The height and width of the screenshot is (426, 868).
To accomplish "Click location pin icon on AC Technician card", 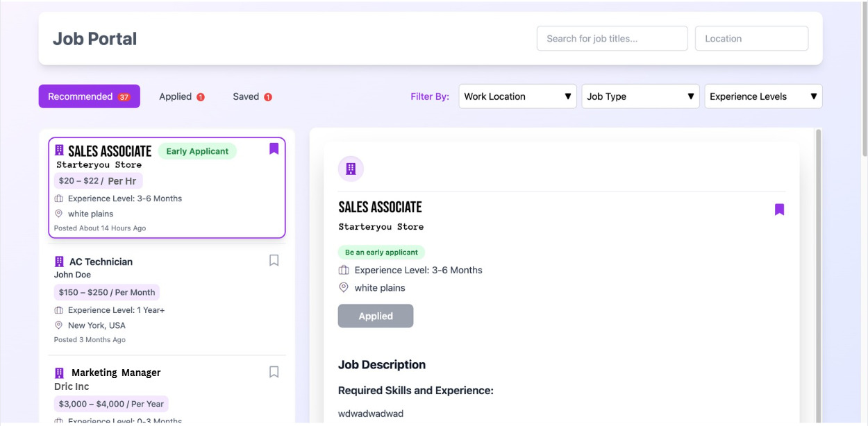I will (x=59, y=325).
